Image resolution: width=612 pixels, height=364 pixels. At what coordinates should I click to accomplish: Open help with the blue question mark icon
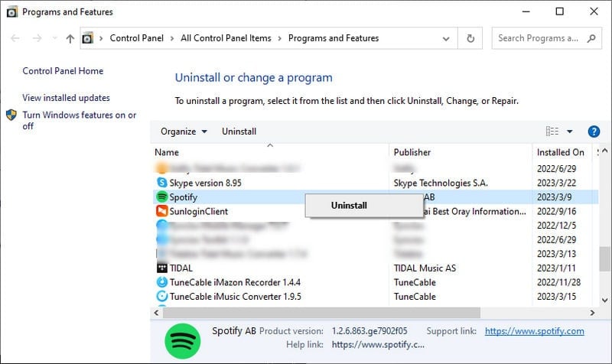[594, 132]
